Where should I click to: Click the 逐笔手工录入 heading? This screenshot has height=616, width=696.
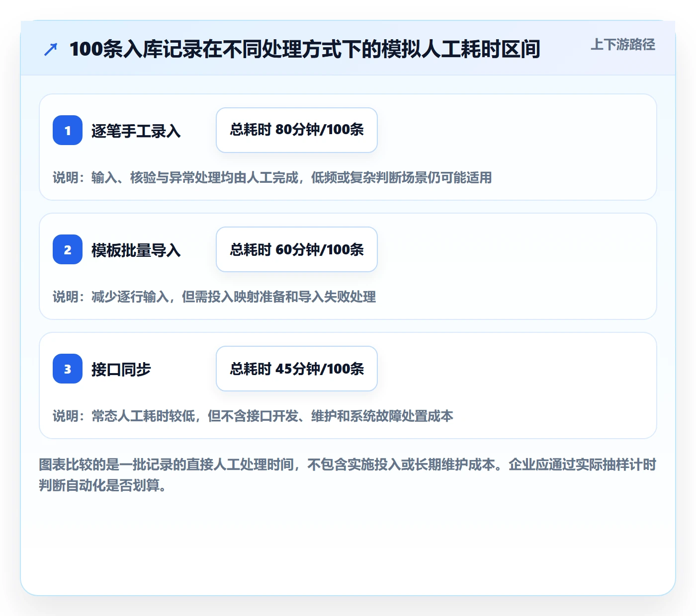coord(136,131)
